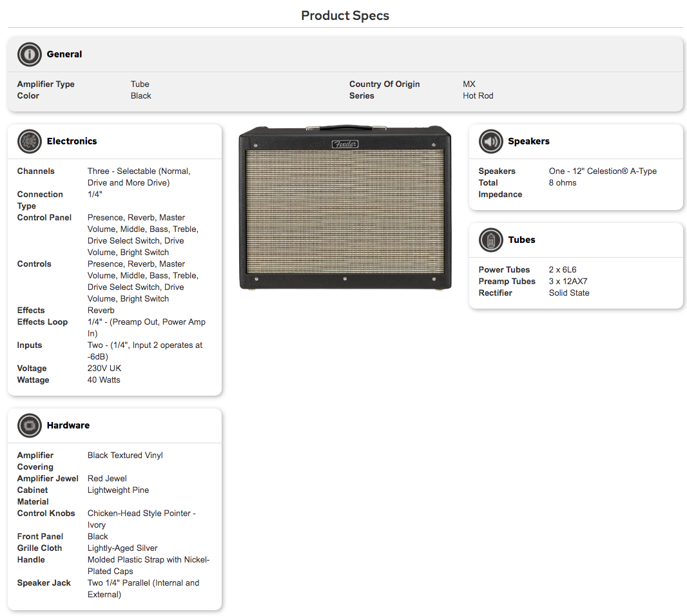Viewport: 687px width, 616px height.
Task: Click the Hardware chip icon
Action: [x=30, y=425]
